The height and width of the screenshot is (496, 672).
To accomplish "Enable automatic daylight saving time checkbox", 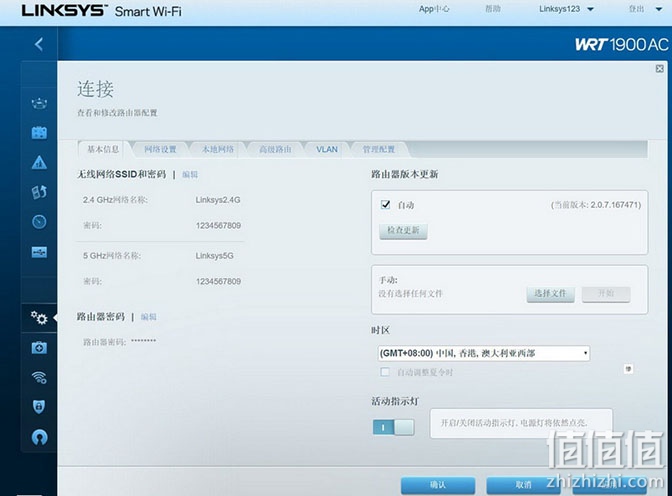I will pos(385,372).
